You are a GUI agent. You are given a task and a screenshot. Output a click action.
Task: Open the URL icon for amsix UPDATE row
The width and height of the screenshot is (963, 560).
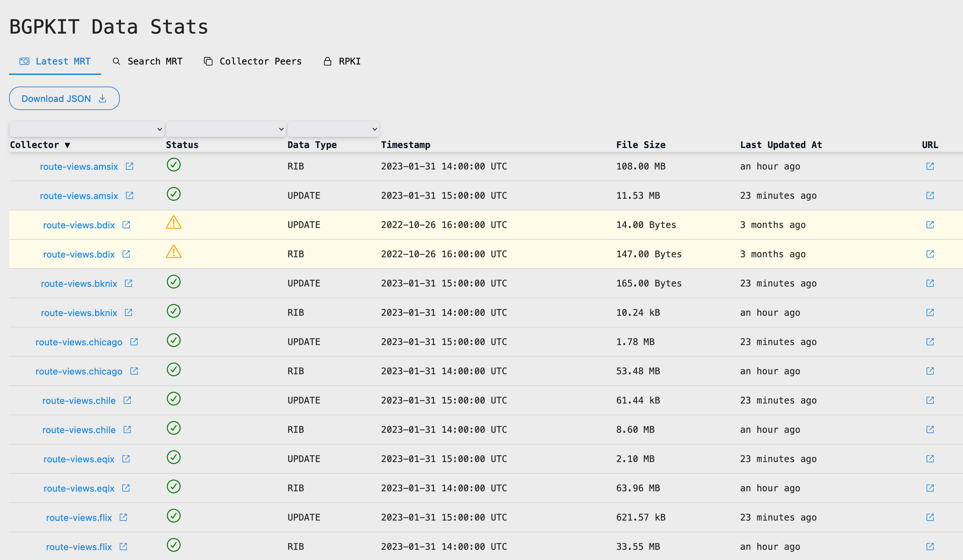[x=930, y=195]
